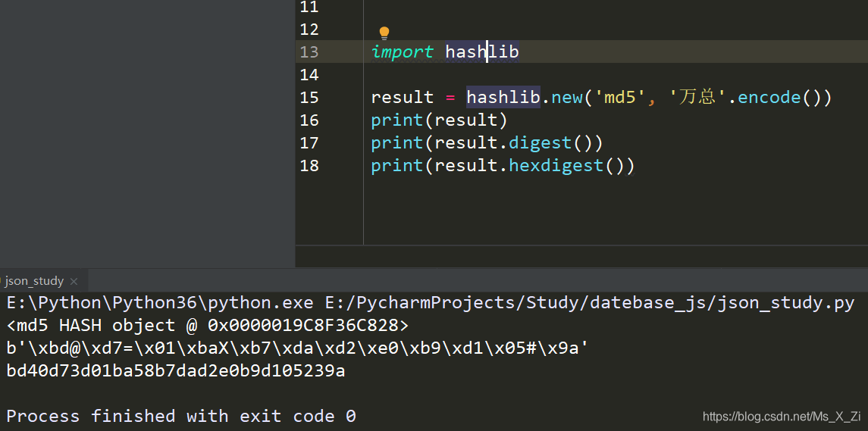
Task: Click the 'result' variable on line 15
Action: [403, 98]
